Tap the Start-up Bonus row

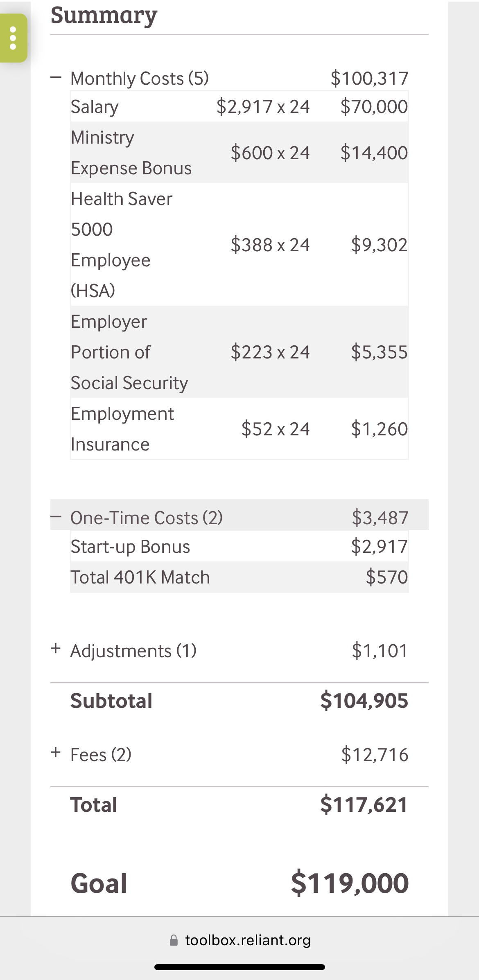point(239,546)
